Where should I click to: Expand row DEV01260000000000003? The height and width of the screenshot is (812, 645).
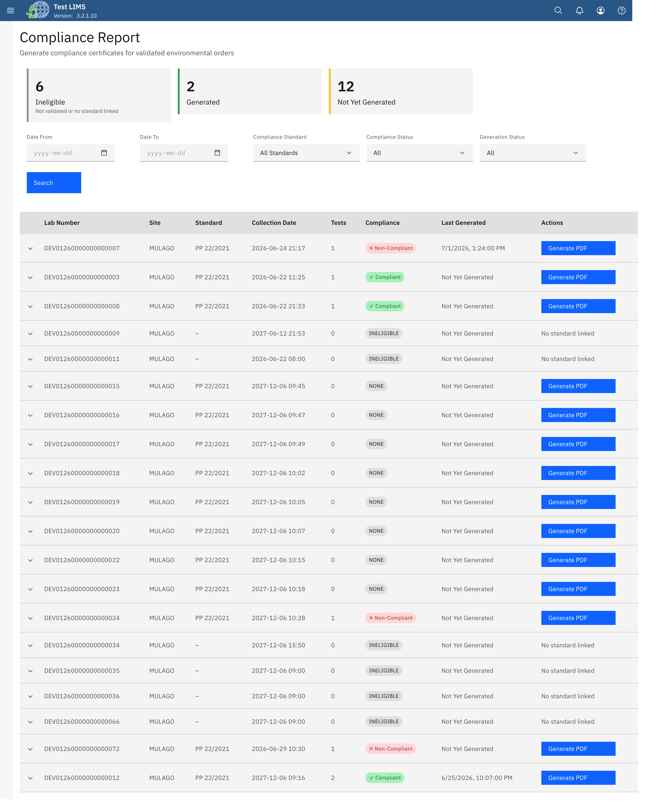31,278
